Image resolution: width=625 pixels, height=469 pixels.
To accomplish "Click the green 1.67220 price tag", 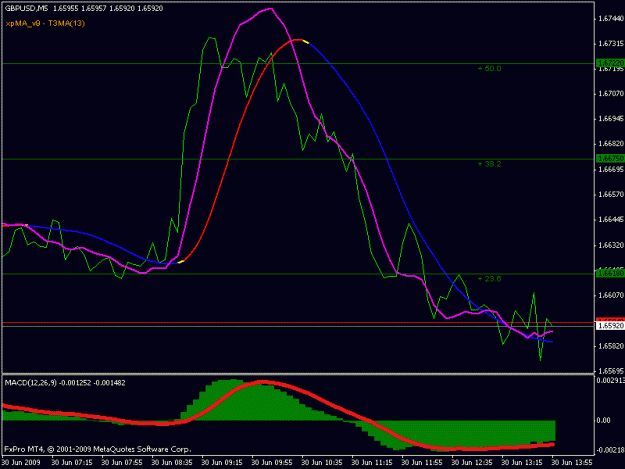I will pos(610,63).
